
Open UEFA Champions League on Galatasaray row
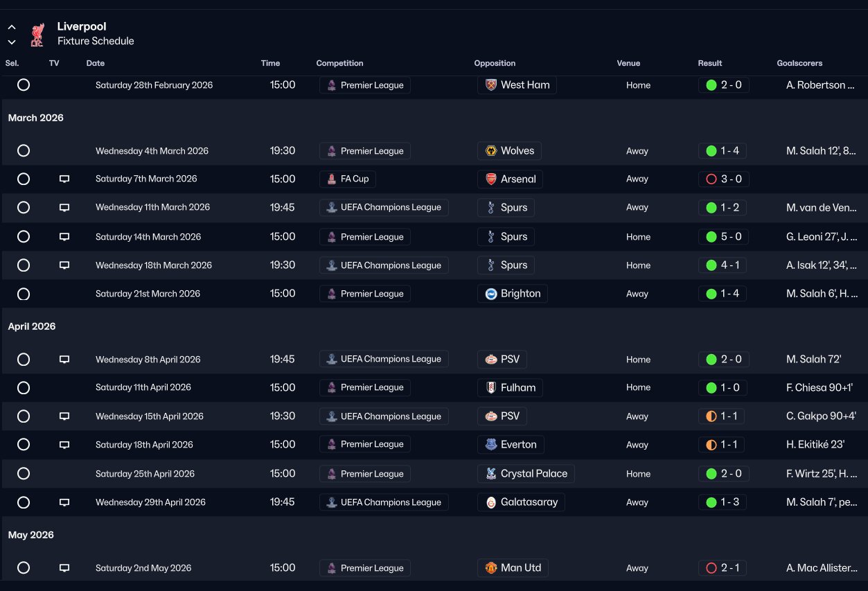384,502
